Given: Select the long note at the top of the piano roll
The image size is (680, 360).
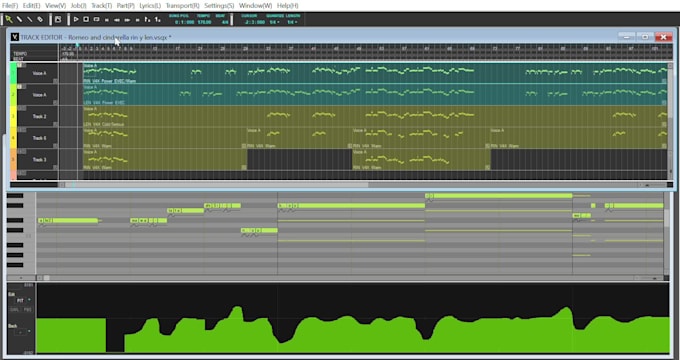Looking at the screenshot, I should point(499,196).
